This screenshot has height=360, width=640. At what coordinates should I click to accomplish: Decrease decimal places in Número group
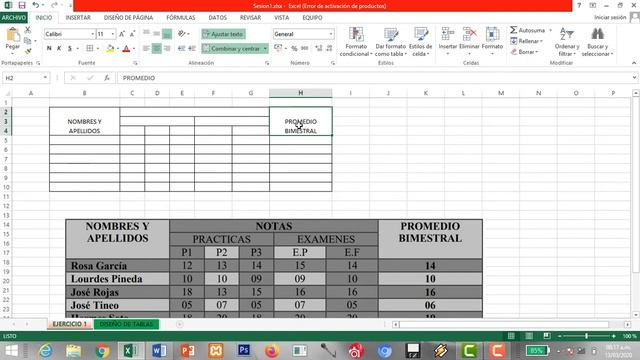click(x=329, y=49)
